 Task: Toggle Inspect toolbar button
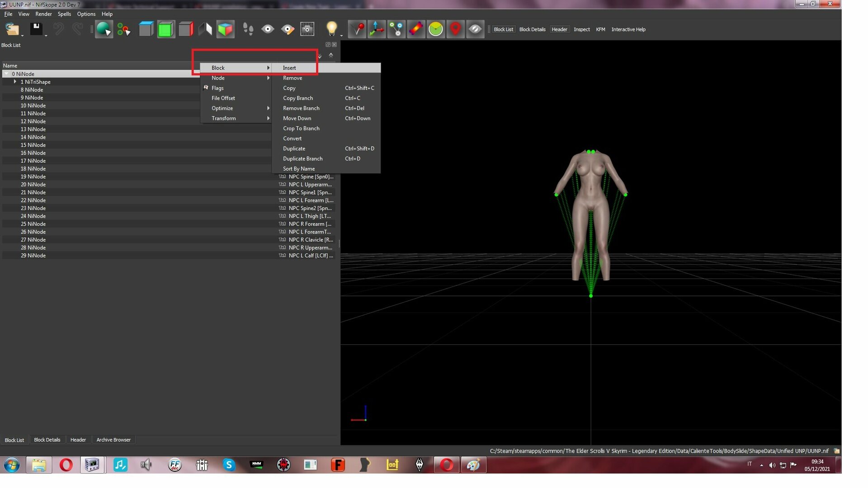581,29
